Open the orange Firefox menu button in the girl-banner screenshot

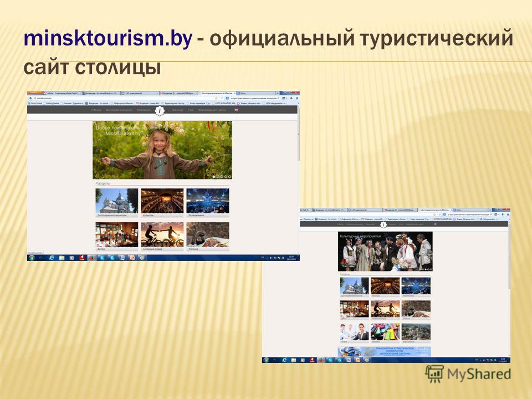(34, 93)
